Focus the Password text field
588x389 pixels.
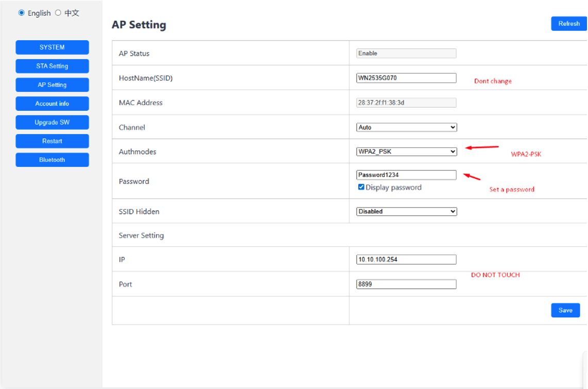406,175
